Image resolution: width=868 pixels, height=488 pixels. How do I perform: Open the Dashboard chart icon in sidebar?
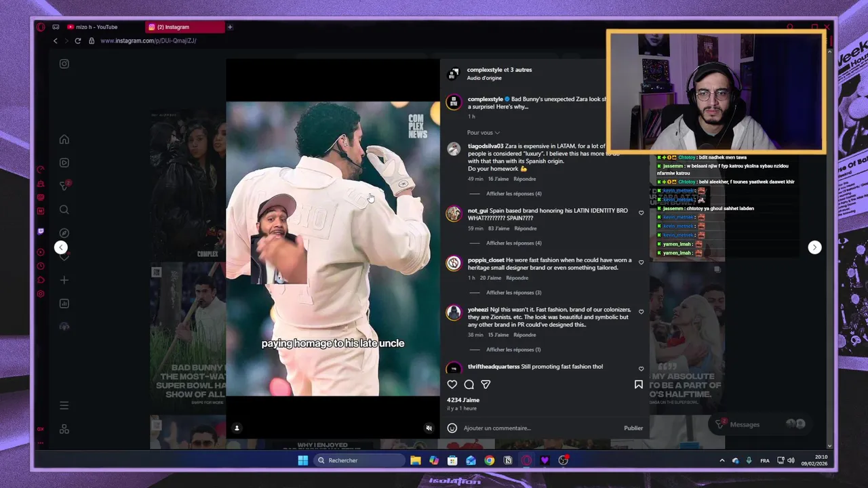[64, 304]
